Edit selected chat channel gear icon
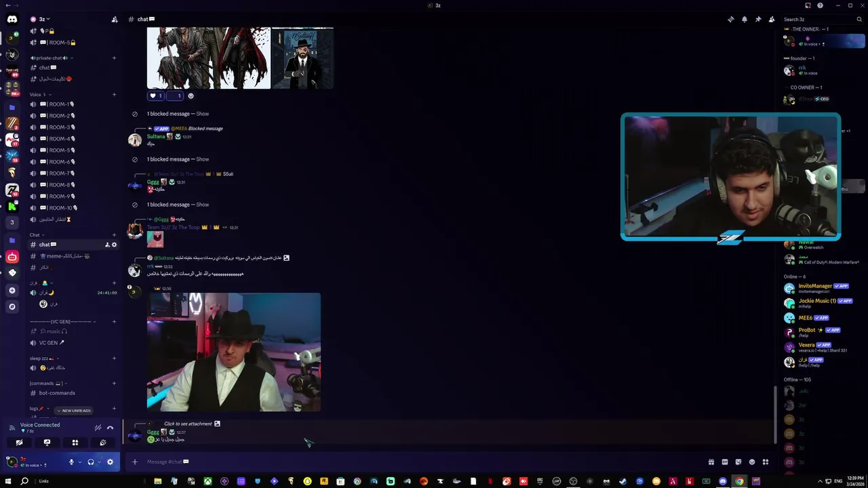The width and height of the screenshot is (868, 488). click(114, 244)
